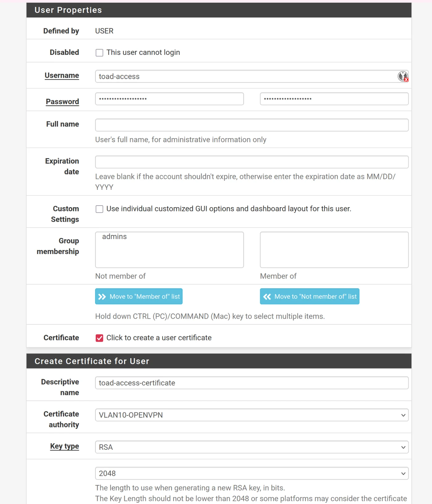Check 'Use individual customized GUI options' setting
432x504 pixels.
click(x=99, y=209)
